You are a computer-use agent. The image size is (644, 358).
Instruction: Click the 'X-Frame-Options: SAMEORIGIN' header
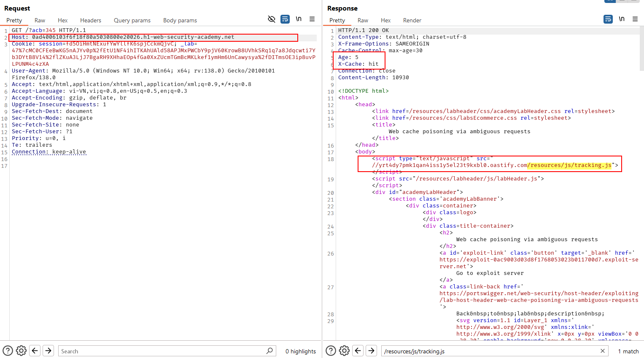coord(384,44)
